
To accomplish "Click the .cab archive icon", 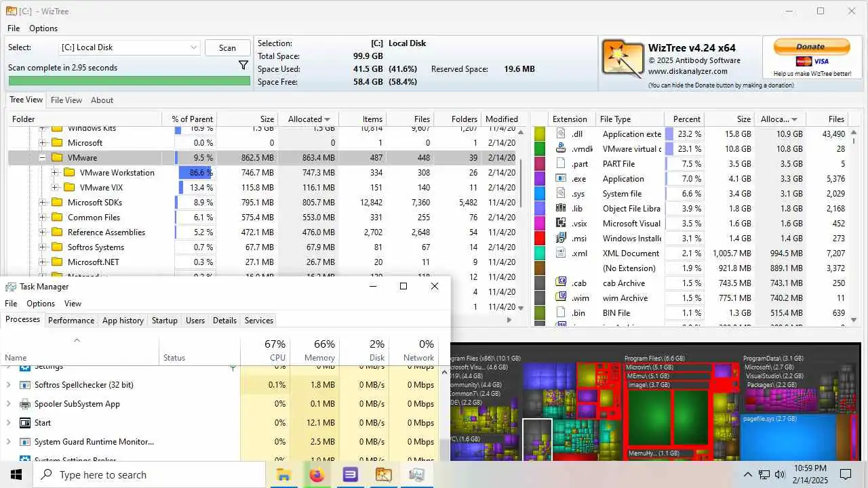I will click(561, 283).
